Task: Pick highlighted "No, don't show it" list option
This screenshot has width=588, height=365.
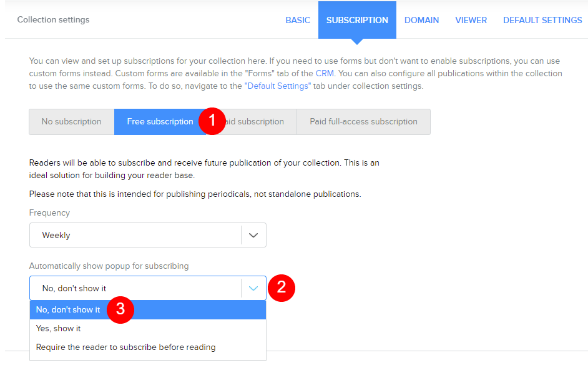Action: pyautogui.click(x=69, y=310)
